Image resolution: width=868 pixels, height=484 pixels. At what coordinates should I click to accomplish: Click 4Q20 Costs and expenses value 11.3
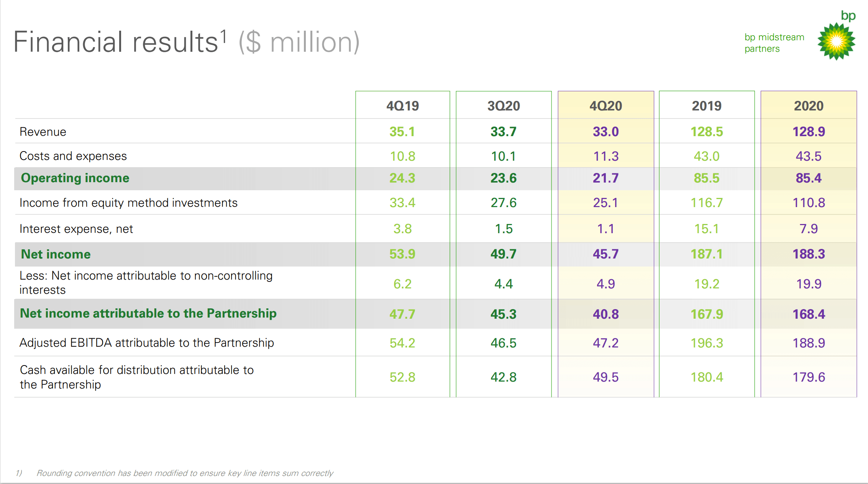point(605,156)
